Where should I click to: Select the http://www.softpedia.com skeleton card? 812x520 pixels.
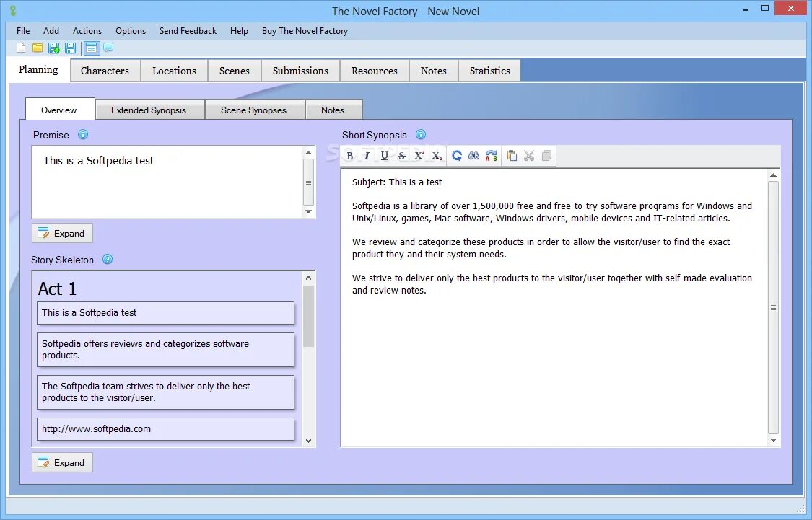pyautogui.click(x=166, y=429)
